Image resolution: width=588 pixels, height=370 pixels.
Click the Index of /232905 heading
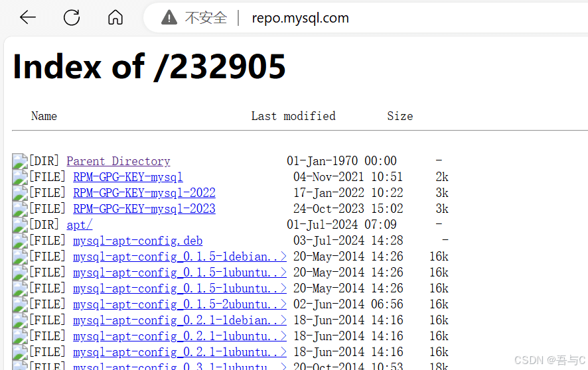pos(149,67)
